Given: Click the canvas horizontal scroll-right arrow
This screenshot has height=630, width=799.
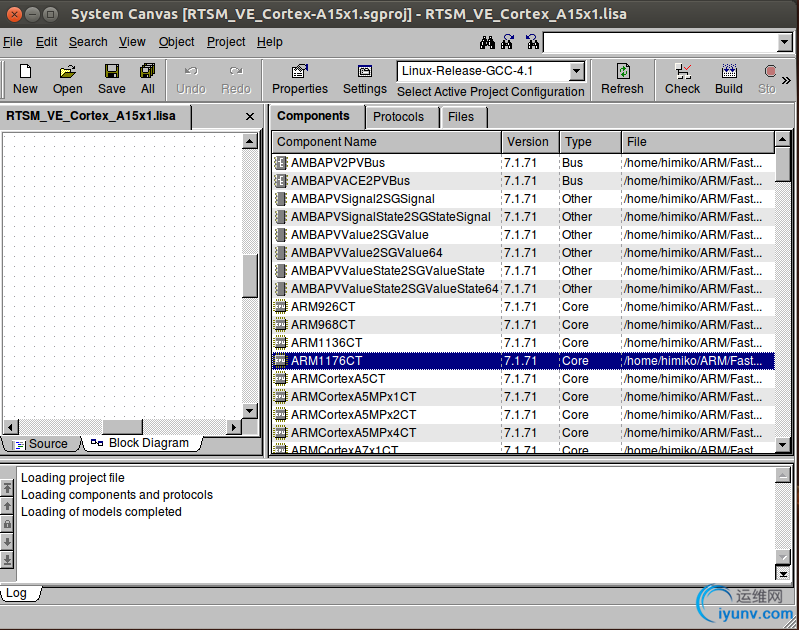Looking at the screenshot, I should (234, 427).
